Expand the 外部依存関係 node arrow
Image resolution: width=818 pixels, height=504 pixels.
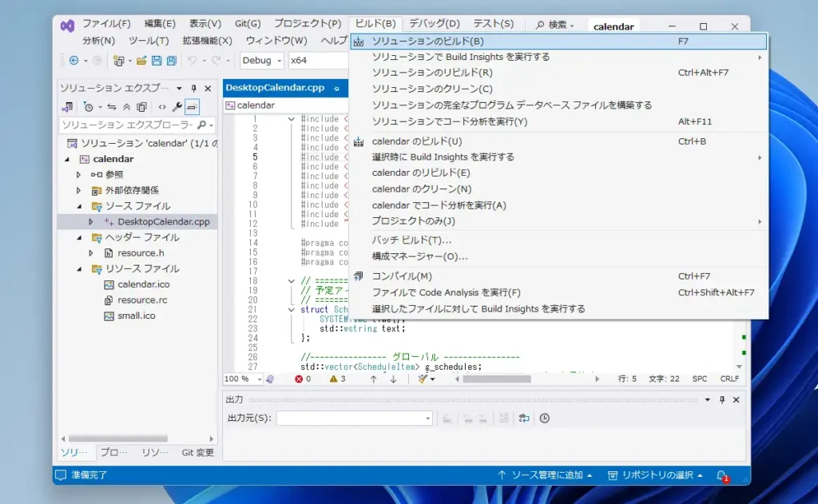78,190
